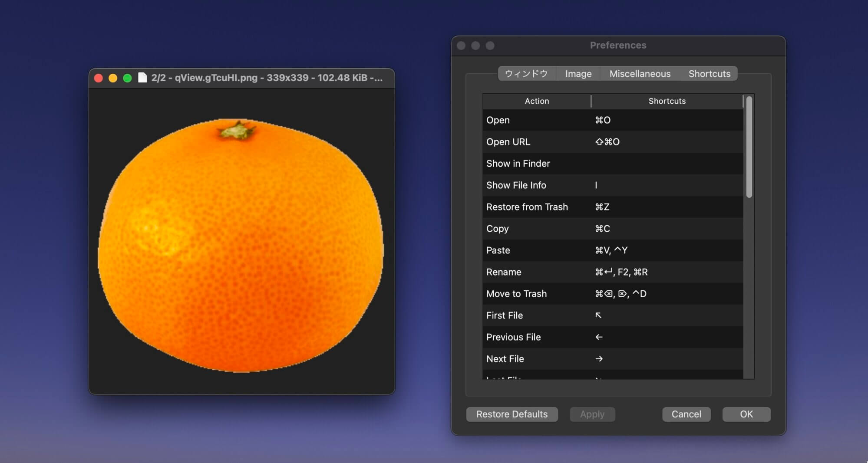Close the qView image window
The image size is (868, 463).
tap(99, 78)
